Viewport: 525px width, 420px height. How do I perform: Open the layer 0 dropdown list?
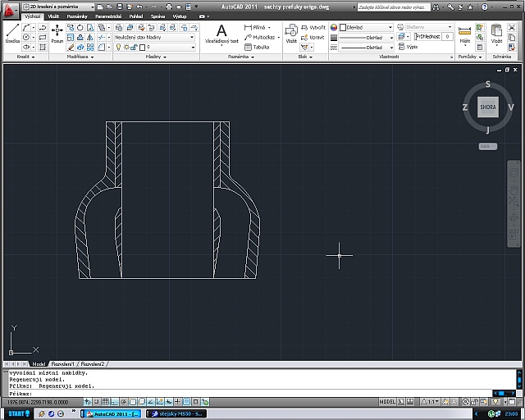tap(155, 48)
